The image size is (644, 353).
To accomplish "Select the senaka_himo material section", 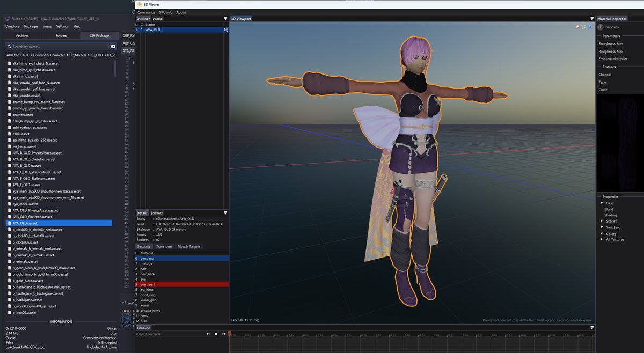I will tap(182, 311).
